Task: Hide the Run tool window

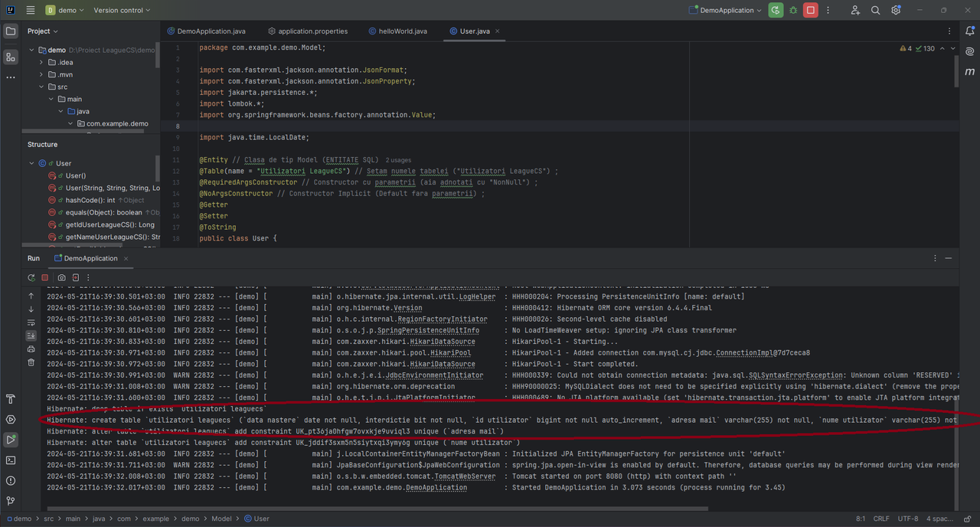Action: pyautogui.click(x=949, y=258)
